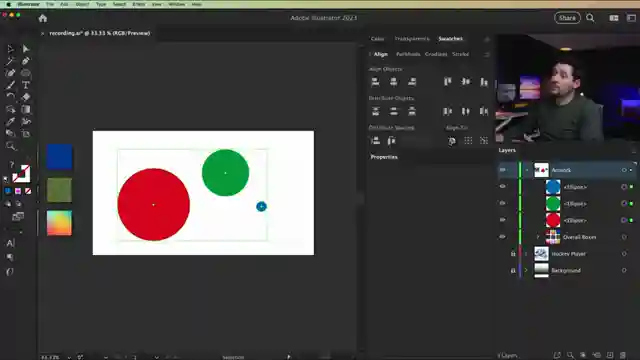Screen dimensions: 640x360
Task: Click the green circle on artboard
Action: [225, 173]
